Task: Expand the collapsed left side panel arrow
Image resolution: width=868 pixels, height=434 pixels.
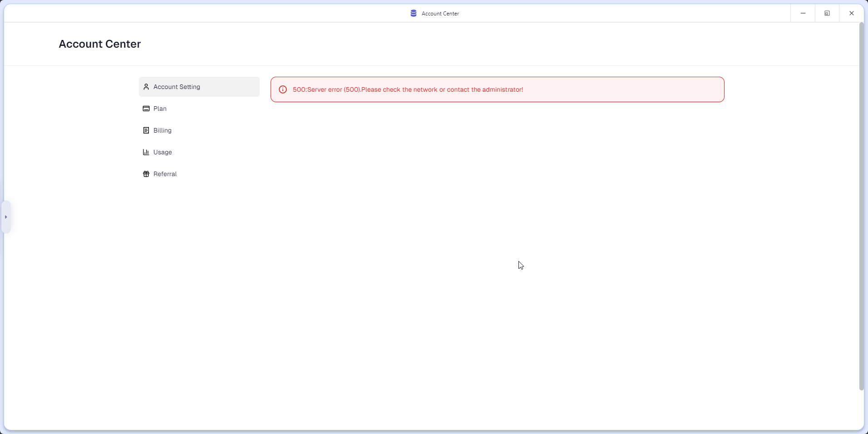Action: 6,217
